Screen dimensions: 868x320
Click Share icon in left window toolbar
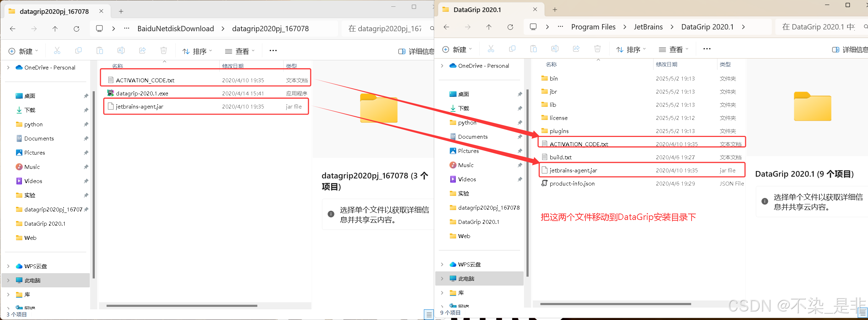tap(142, 51)
